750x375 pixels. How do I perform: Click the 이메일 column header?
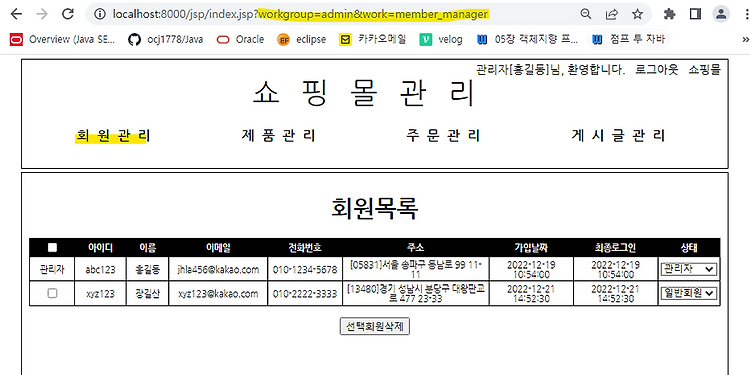point(218,247)
